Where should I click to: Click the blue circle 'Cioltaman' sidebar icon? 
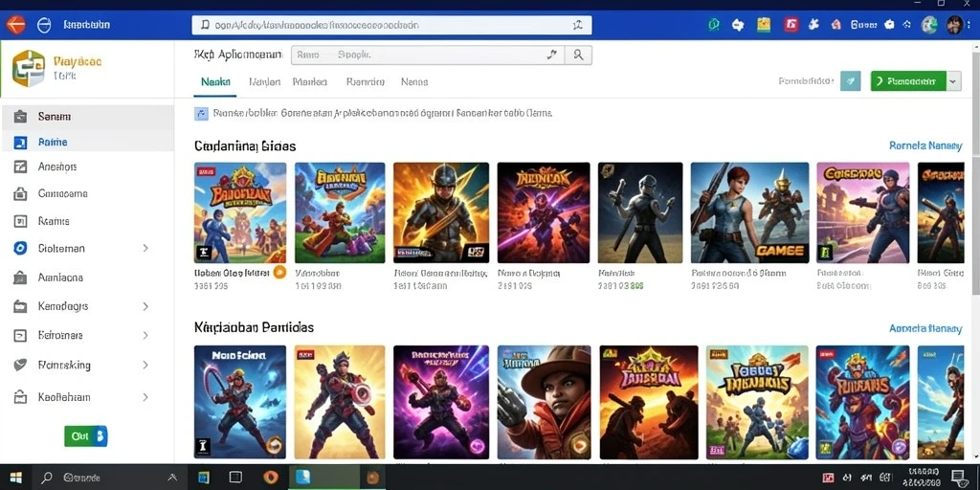point(21,248)
